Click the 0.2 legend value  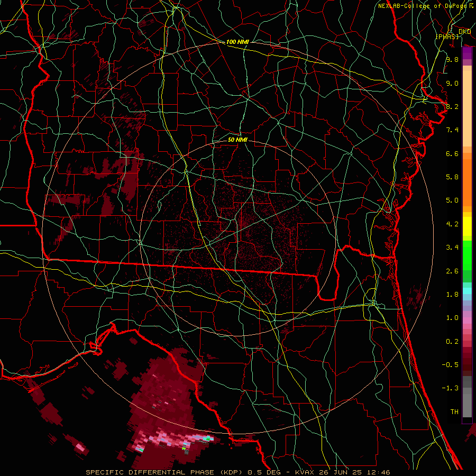pyautogui.click(x=452, y=342)
